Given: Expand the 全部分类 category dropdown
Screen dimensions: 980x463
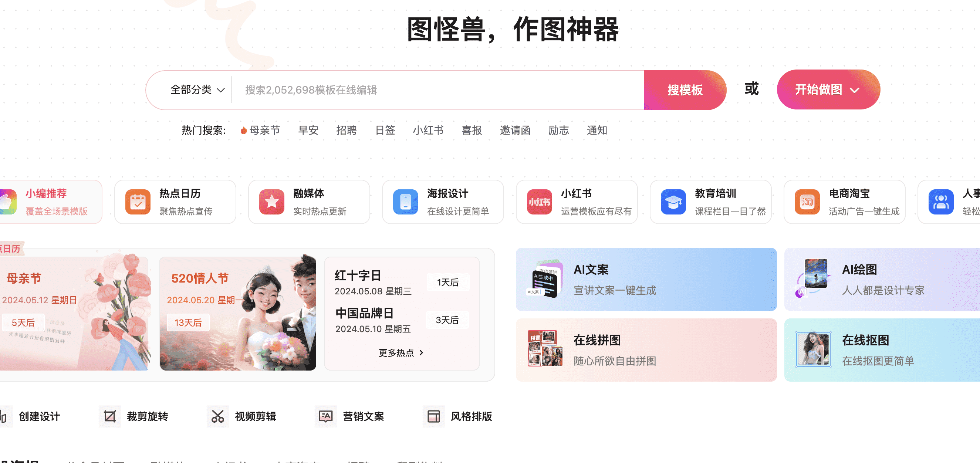Looking at the screenshot, I should coord(197,90).
